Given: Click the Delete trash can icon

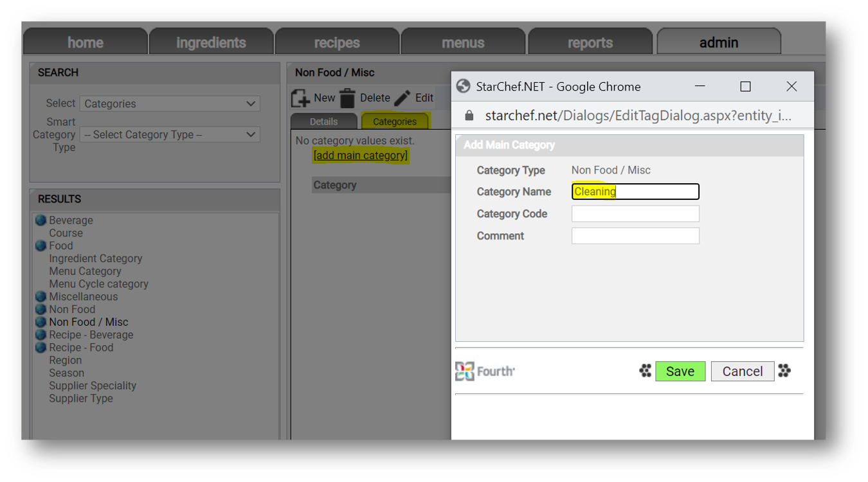Looking at the screenshot, I should (x=347, y=98).
